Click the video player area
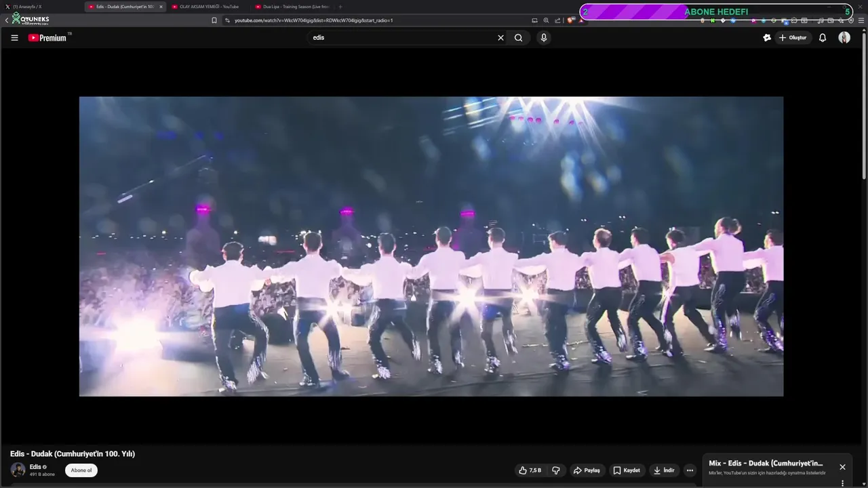This screenshot has height=488, width=868. coord(431,246)
